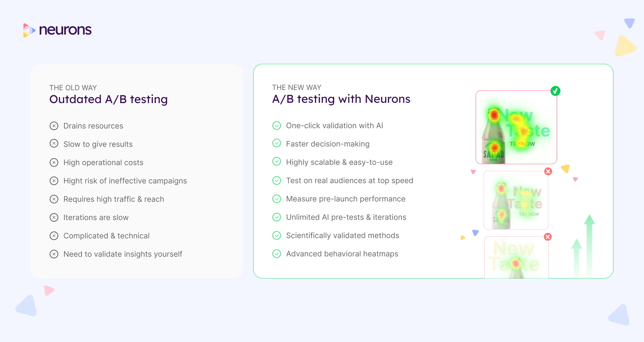This screenshot has height=342, width=644.
Task: Click the Scientifically validated methods item
Action: coord(342,236)
